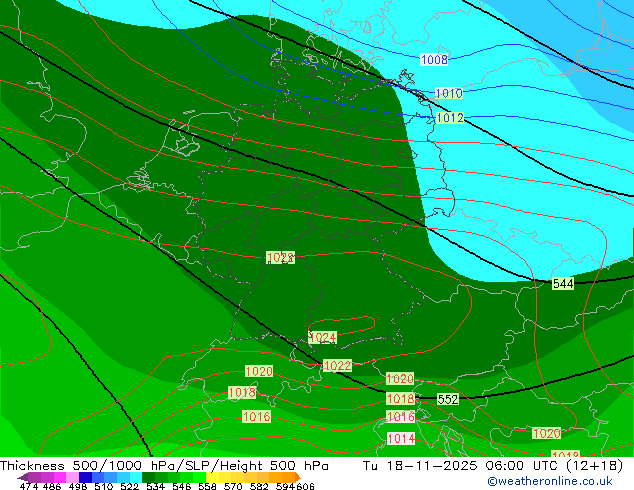The width and height of the screenshot is (634, 490).
Task: Click the red 1014 pressure label
Action: pyautogui.click(x=401, y=439)
